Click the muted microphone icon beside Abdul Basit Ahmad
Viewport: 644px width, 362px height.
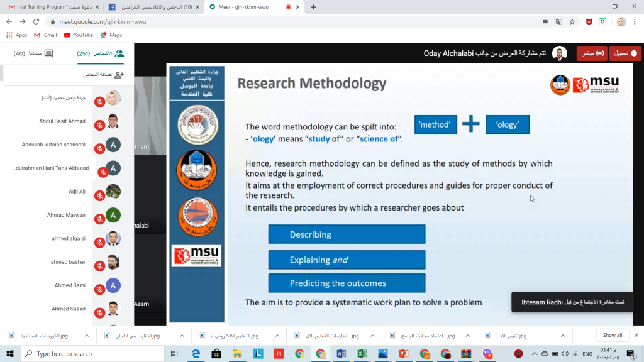click(99, 125)
